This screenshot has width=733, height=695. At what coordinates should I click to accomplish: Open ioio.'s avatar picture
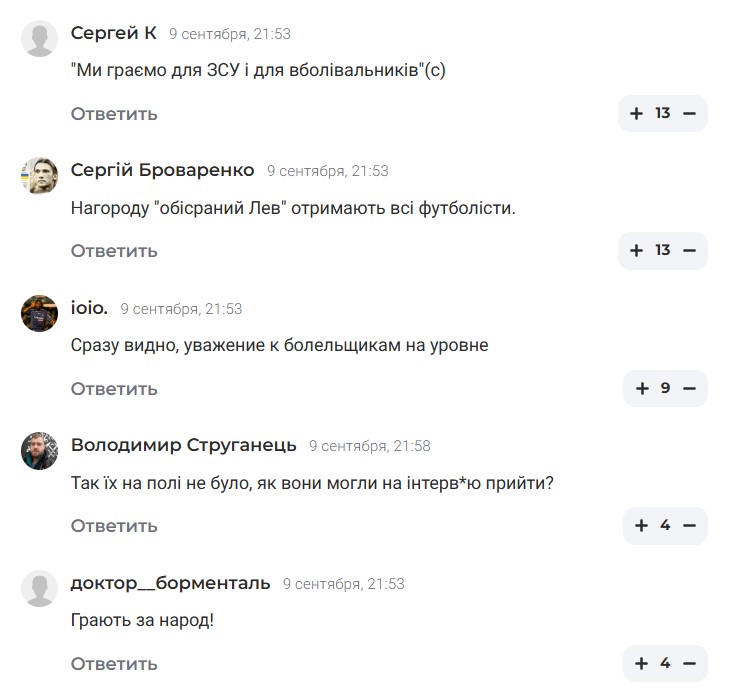point(39,313)
